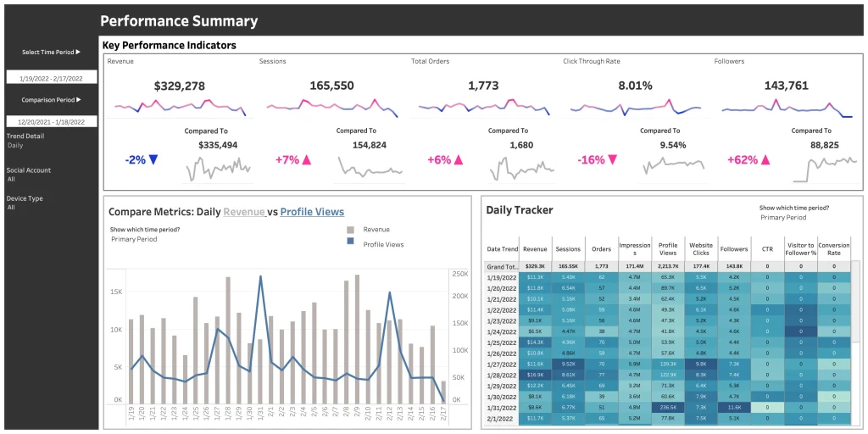
Task: Click the Comparison Period arrow
Action: [x=78, y=99]
